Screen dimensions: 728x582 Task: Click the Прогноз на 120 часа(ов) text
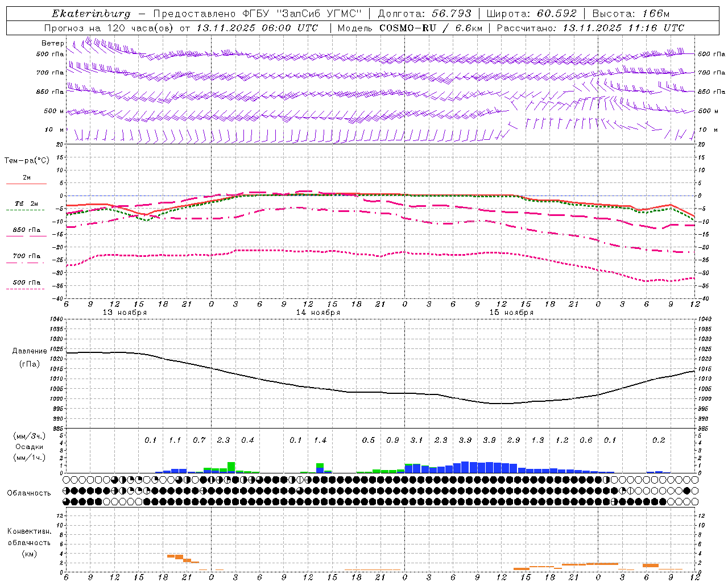point(110,28)
